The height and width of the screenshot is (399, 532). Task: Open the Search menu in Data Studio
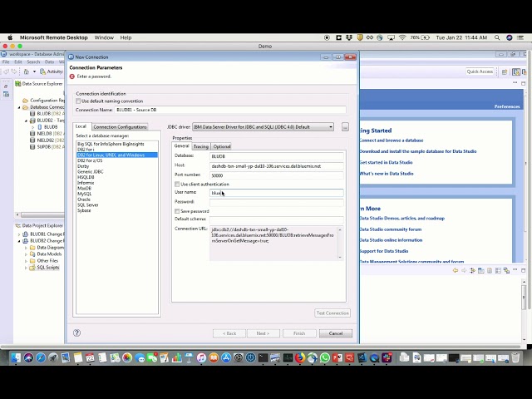33,62
